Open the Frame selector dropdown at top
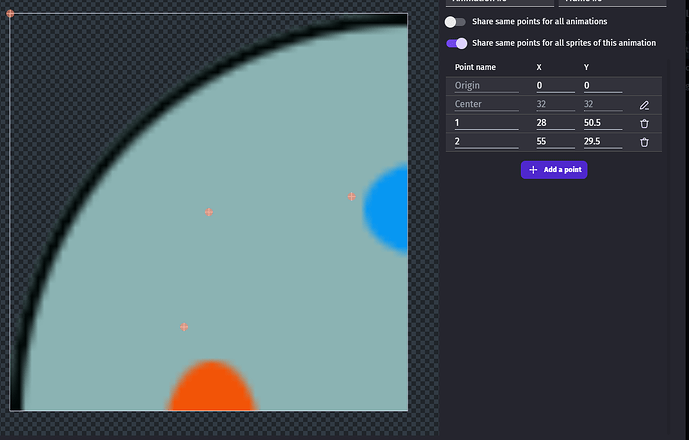 click(x=611, y=3)
